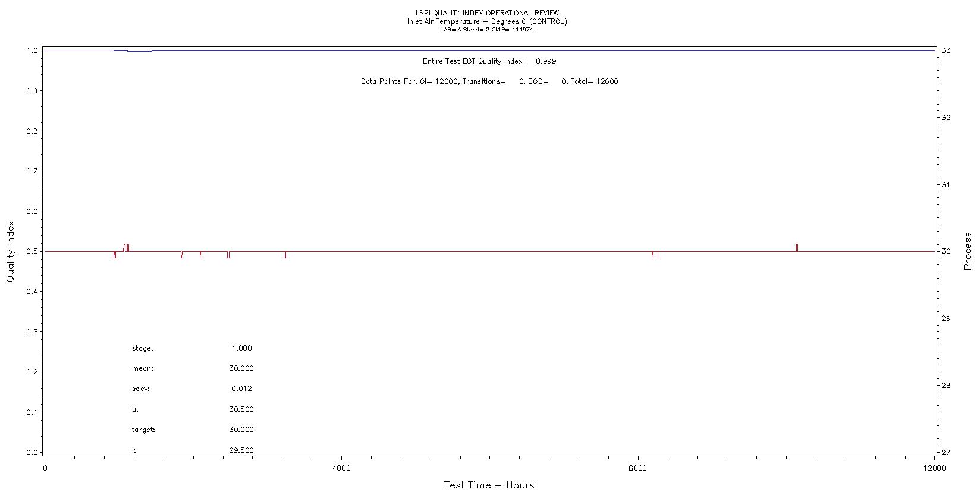Screen dimensions: 980x502
Task: Click the red process spike near hour 10100
Action: (x=797, y=248)
